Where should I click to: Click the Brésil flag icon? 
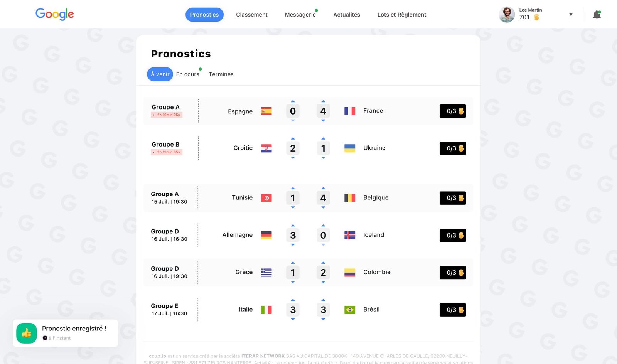[x=350, y=309]
